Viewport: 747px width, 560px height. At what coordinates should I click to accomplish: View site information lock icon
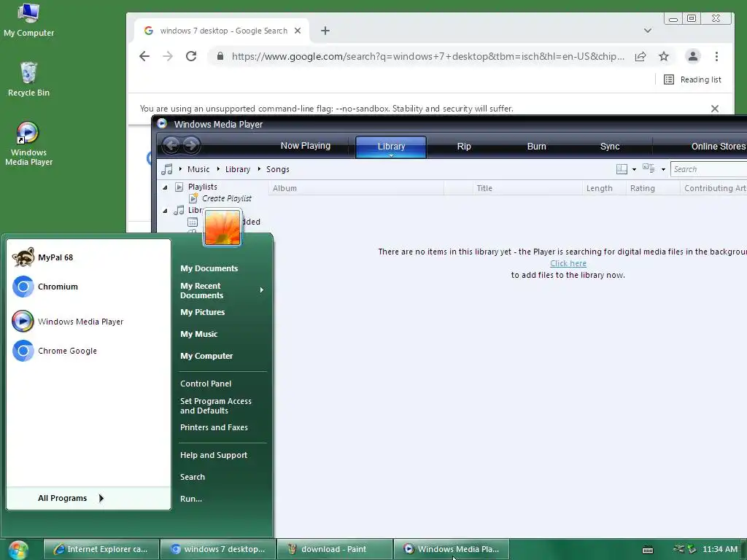coord(220,56)
